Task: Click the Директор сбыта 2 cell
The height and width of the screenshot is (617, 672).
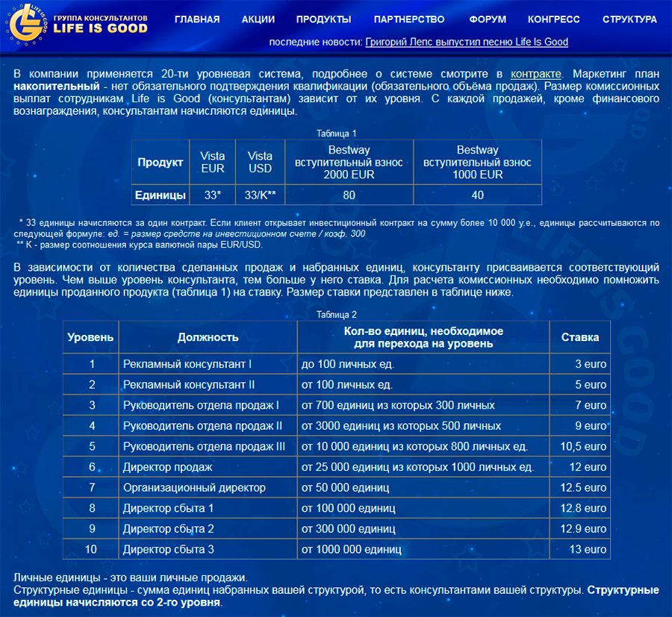Action: tap(208, 528)
